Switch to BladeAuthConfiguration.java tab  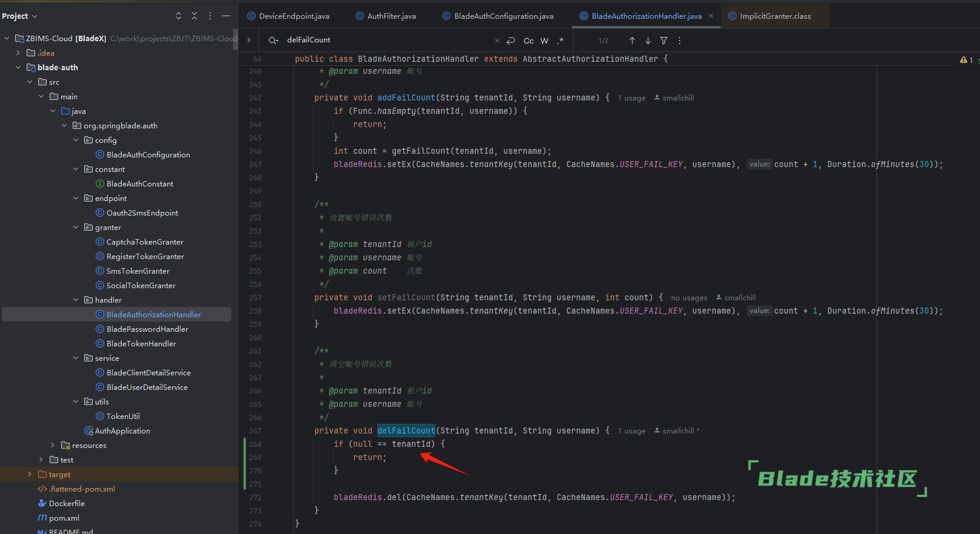pos(498,16)
